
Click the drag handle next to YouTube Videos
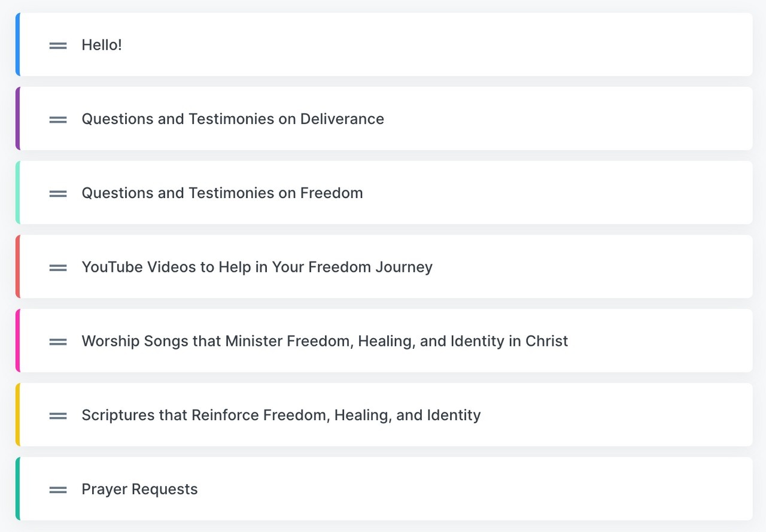(x=58, y=267)
